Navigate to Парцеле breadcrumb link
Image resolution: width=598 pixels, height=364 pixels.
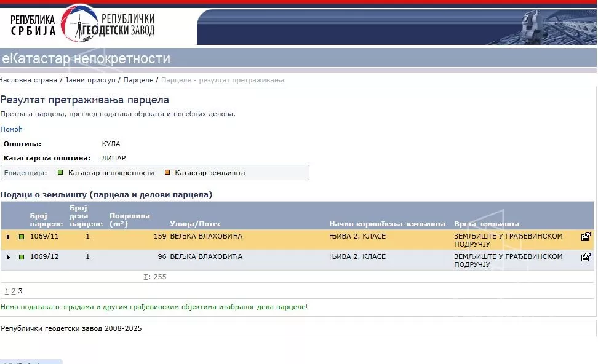(x=138, y=80)
